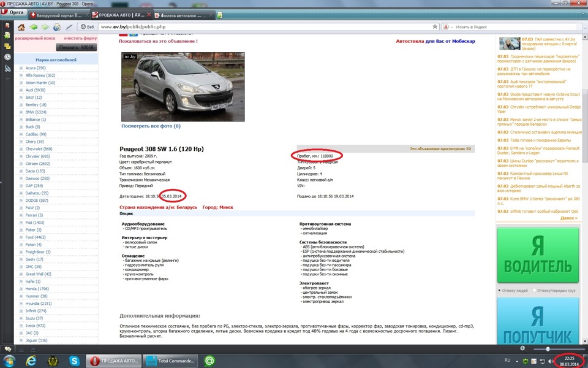Click the green printer tray icon
The width and height of the screenshot is (588, 368).
pyautogui.click(x=526, y=361)
